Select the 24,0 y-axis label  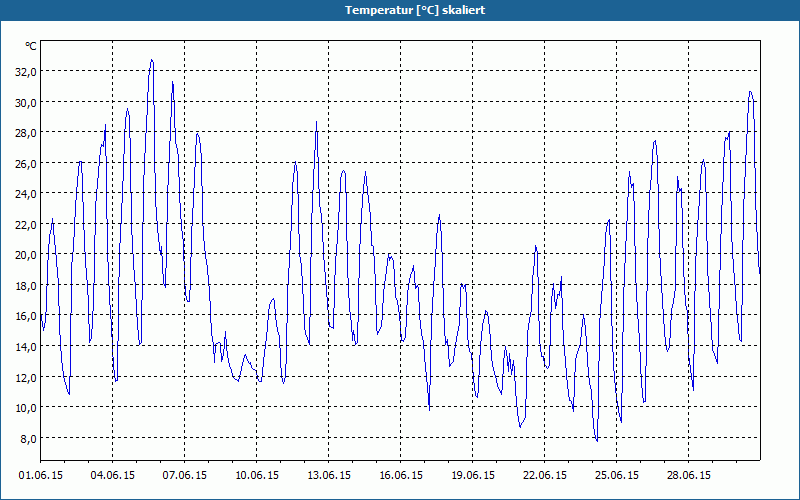click(x=26, y=193)
